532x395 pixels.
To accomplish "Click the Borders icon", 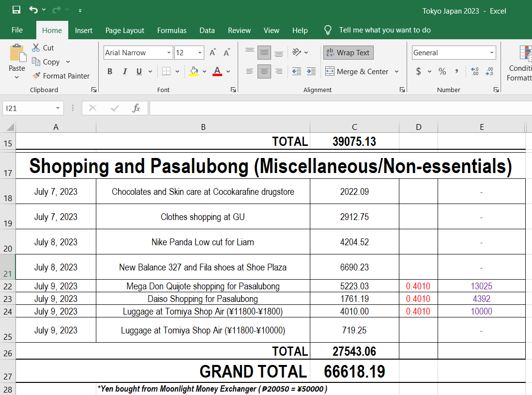I will [166, 71].
